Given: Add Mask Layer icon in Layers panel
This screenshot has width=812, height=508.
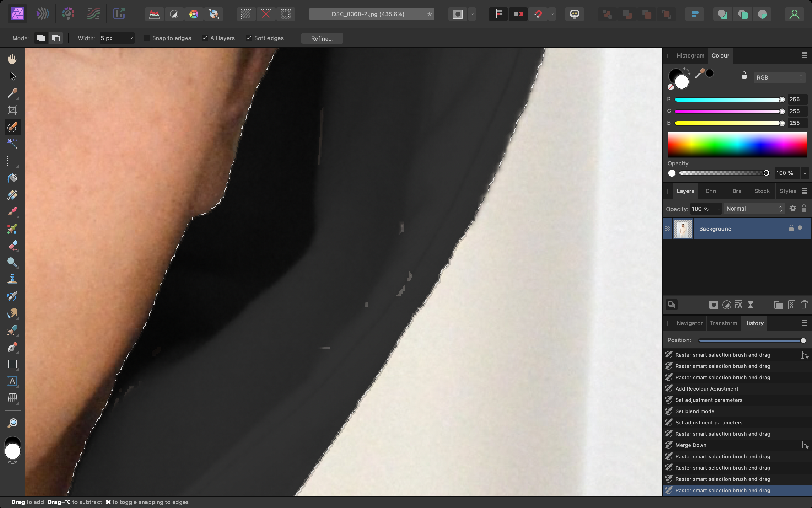Looking at the screenshot, I should (714, 305).
